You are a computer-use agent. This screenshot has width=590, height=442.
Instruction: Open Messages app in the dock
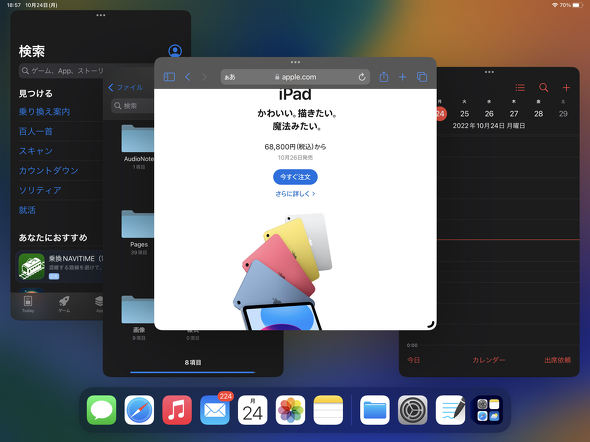(x=101, y=410)
